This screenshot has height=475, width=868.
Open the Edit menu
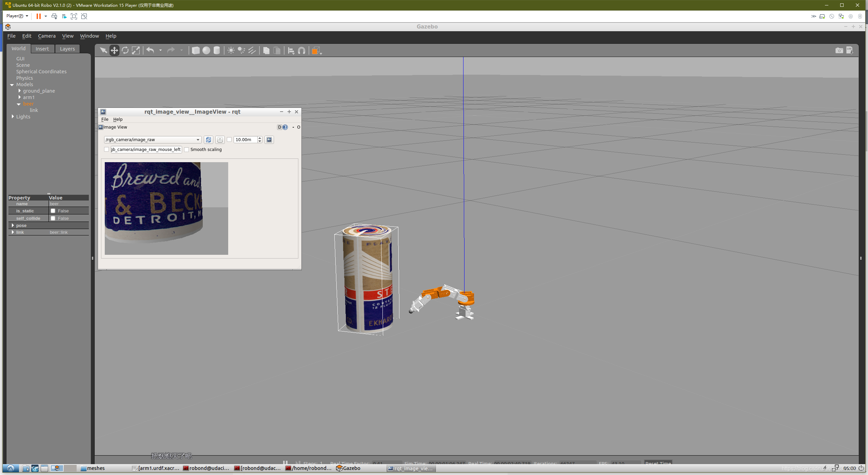[x=27, y=36]
